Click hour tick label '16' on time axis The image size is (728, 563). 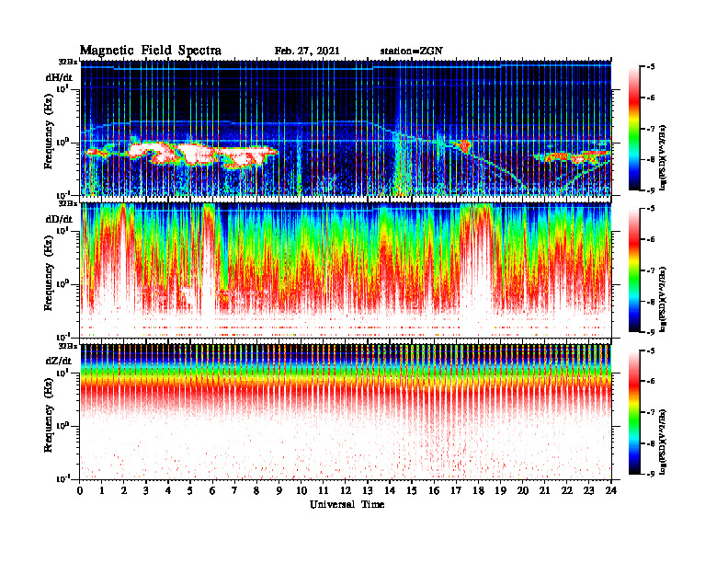click(x=434, y=490)
